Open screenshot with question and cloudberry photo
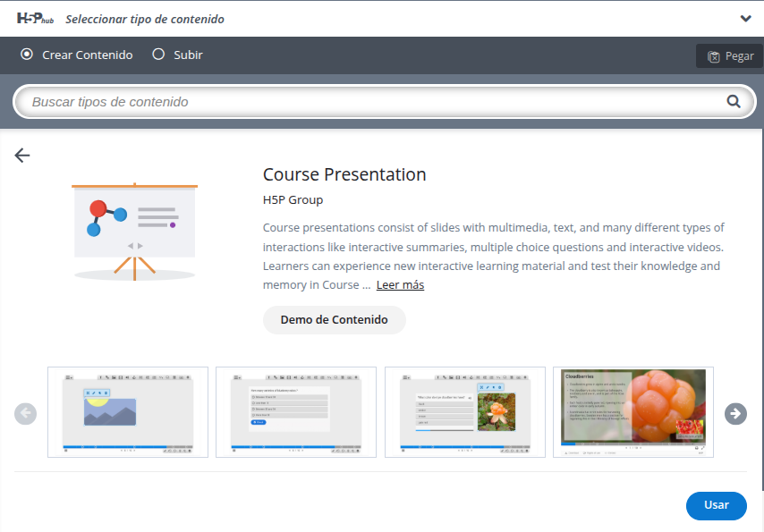This screenshot has width=764, height=532. pos(465,412)
